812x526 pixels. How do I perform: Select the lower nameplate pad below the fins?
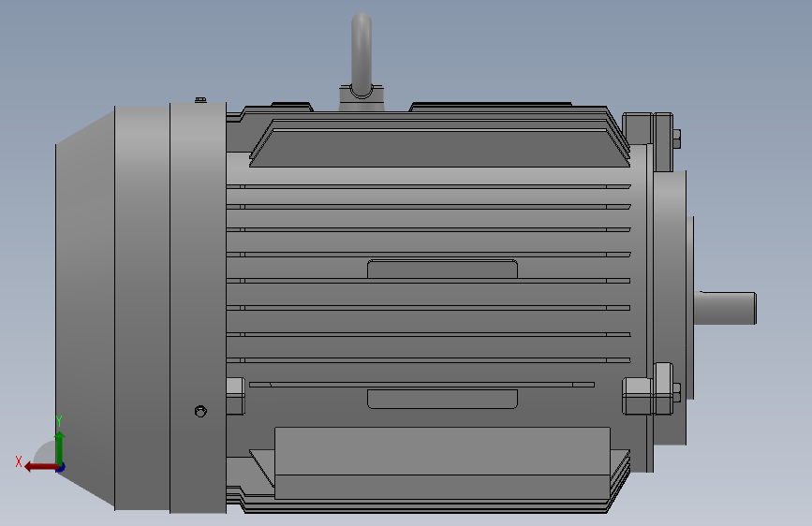[x=442, y=399]
